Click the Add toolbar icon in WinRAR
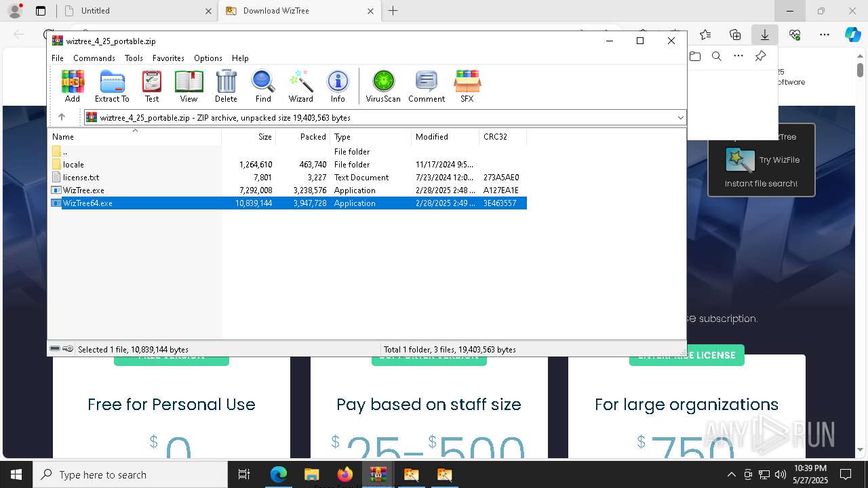This screenshot has height=488, width=868. pyautogui.click(x=73, y=86)
